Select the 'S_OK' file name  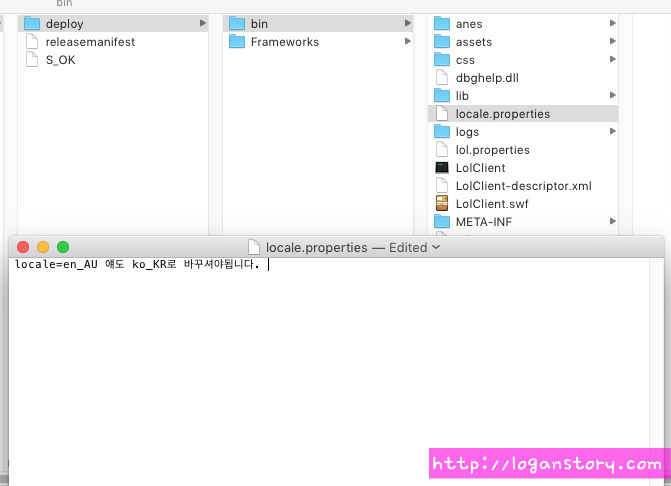click(x=60, y=60)
